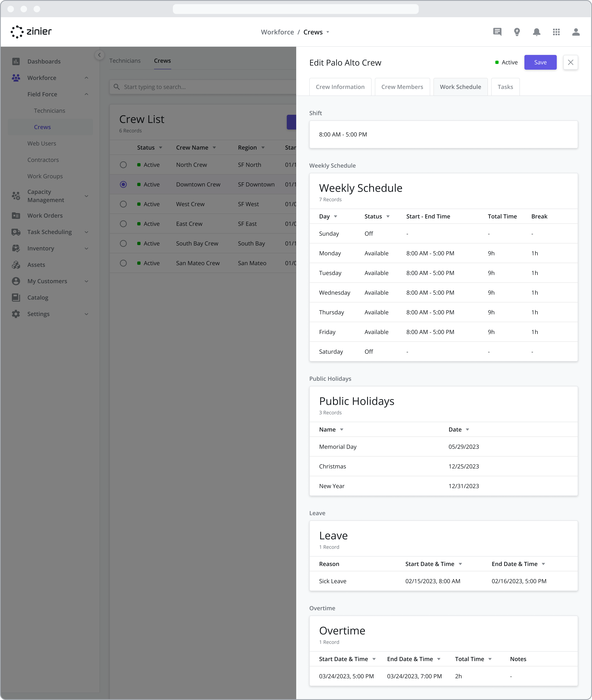This screenshot has height=700, width=592.
Task: Select the North Crew radio button
Action: click(x=123, y=165)
